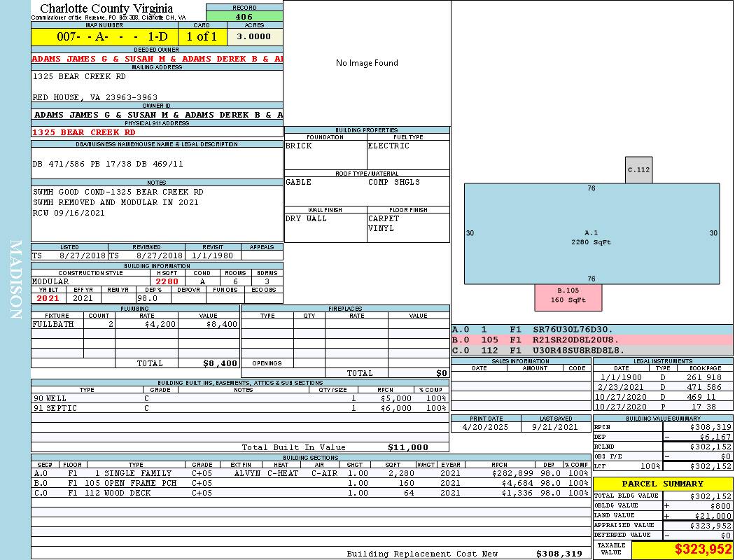Click last saved date 9/21/2021
Screen dimensions: 735x560
tap(555, 428)
